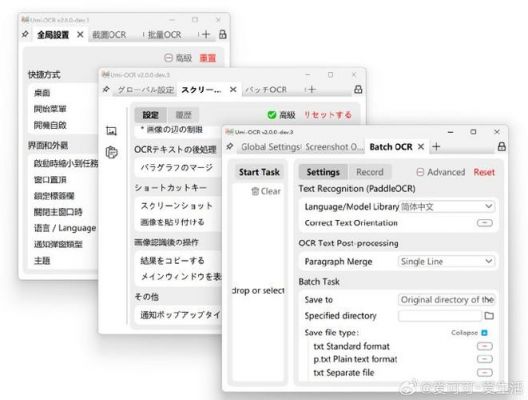Viewport: 528px width, 400px height.
Task: Close the Batch OCR tab
Action: pos(421,146)
